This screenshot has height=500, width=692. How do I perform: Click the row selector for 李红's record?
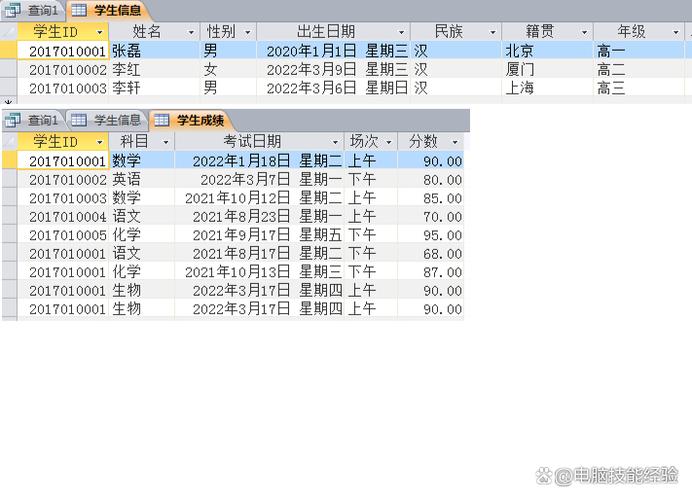[x=9, y=69]
